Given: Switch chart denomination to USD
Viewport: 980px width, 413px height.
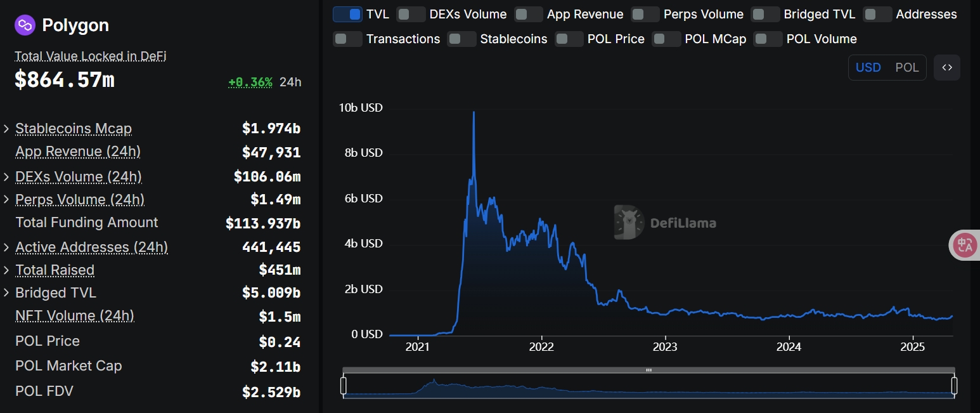Looking at the screenshot, I should pos(868,67).
